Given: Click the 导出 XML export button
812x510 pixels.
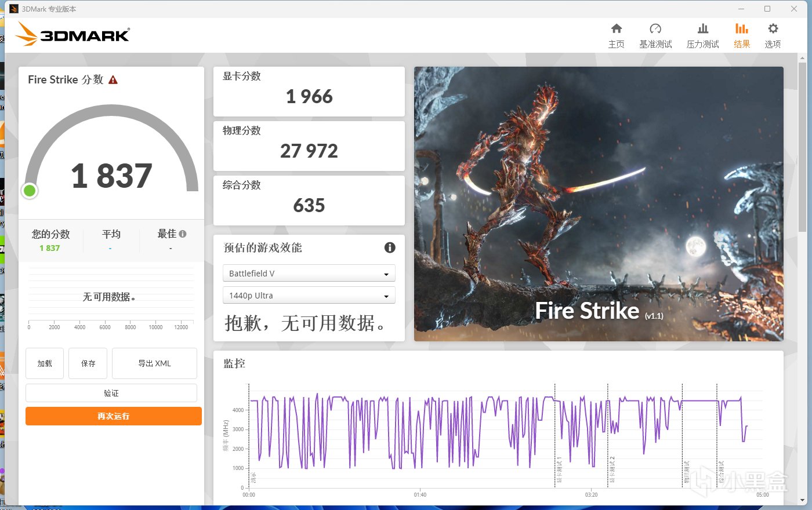Looking at the screenshot, I should [x=154, y=363].
